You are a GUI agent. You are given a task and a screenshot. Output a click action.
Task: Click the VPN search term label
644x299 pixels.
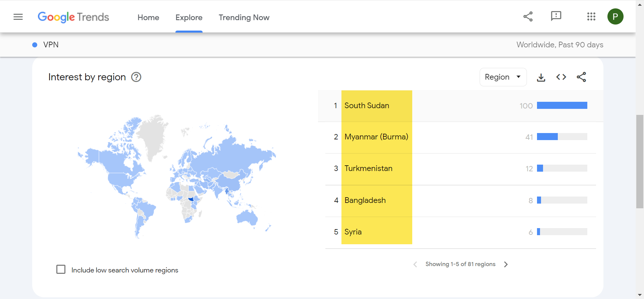(51, 45)
